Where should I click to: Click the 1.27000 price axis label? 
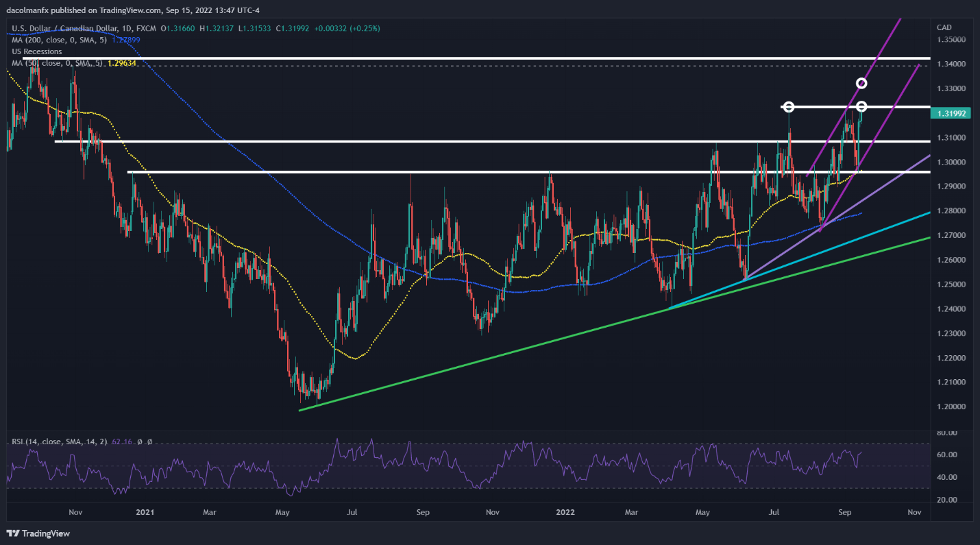pos(952,235)
